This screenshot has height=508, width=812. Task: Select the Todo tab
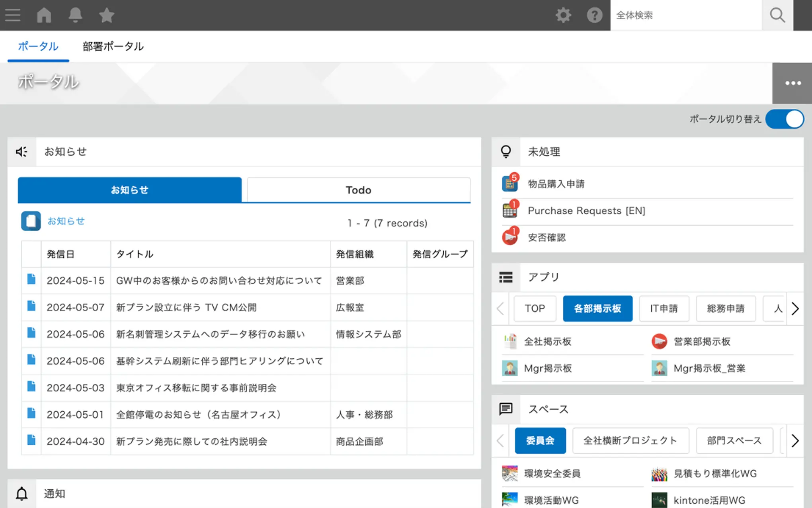coord(358,190)
